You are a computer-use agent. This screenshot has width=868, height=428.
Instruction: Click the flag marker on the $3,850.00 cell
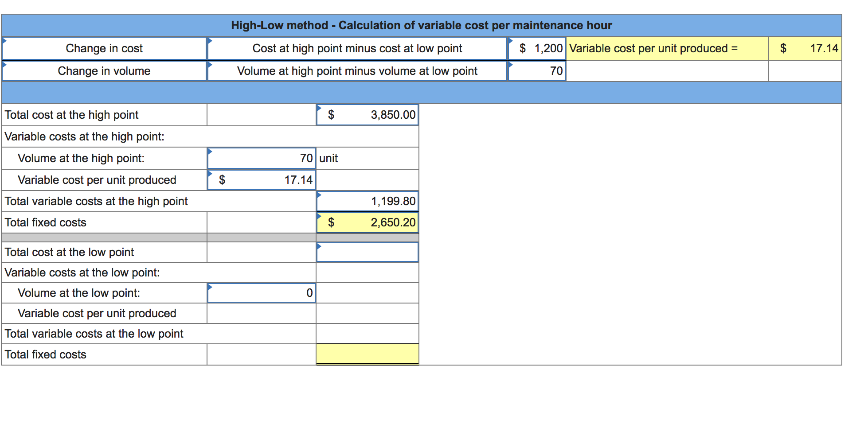pos(319,107)
